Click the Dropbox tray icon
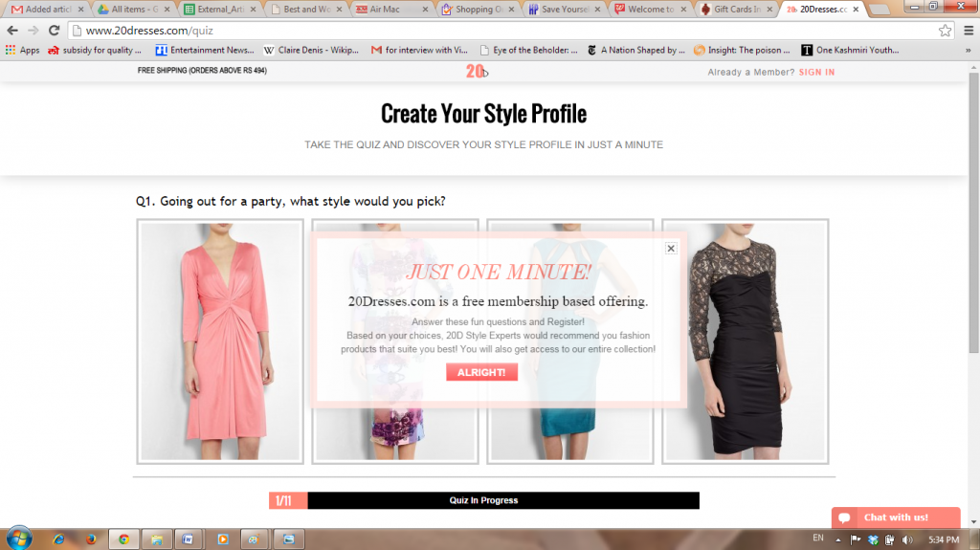 coord(873,539)
